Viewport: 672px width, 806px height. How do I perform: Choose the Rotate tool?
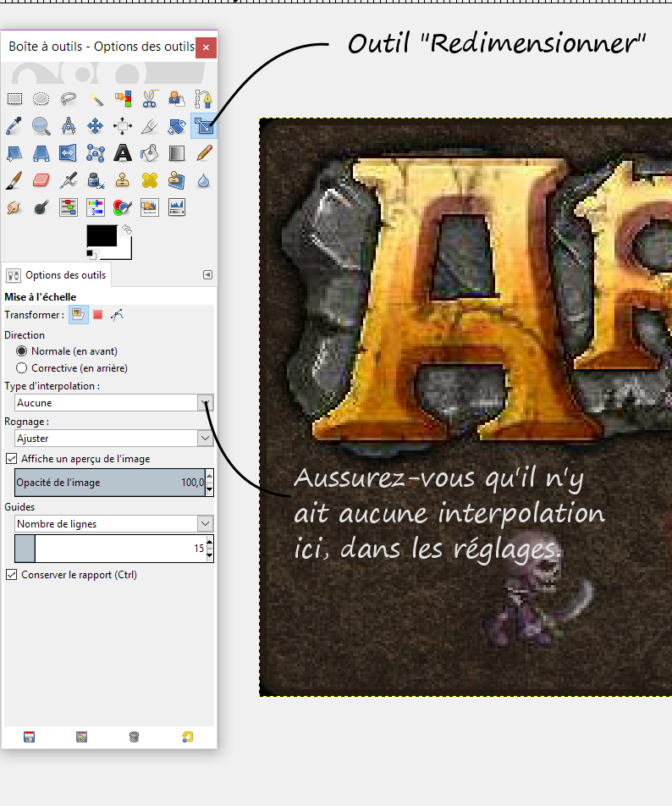[x=177, y=126]
